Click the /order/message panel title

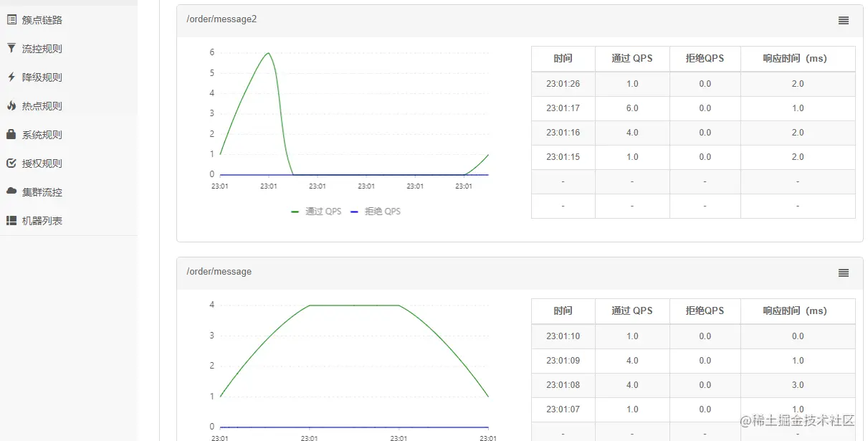point(219,272)
